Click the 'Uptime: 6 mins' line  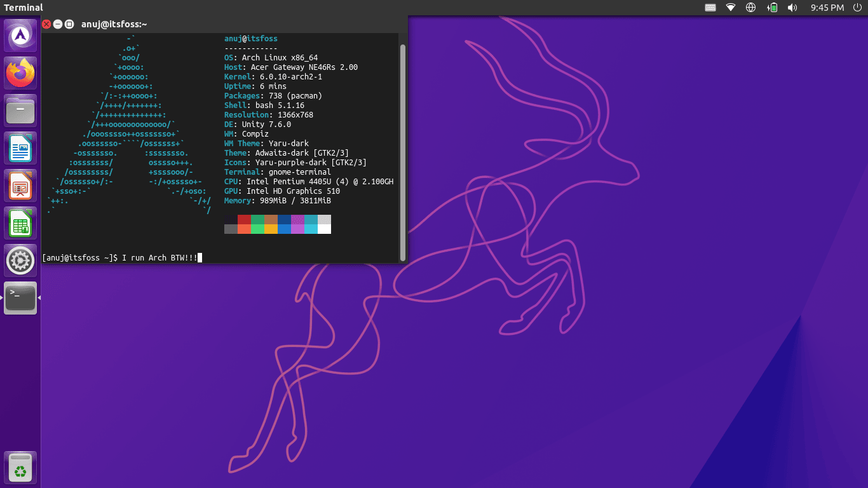point(255,86)
